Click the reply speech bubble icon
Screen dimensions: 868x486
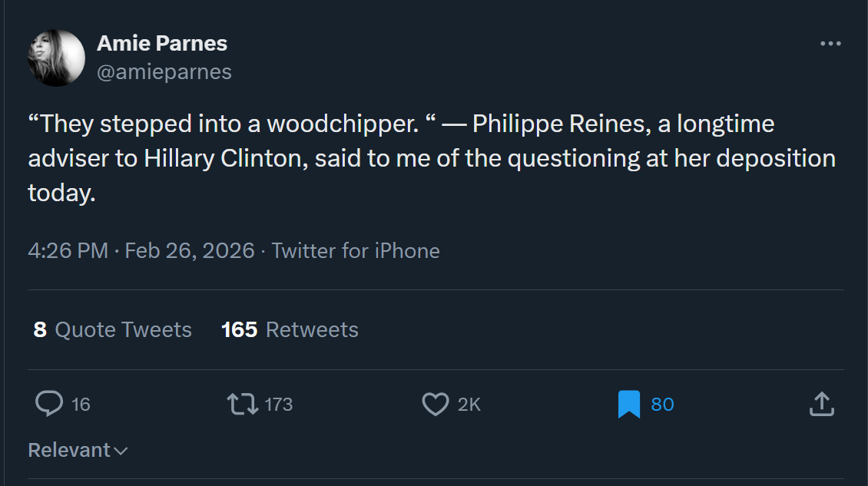click(x=49, y=404)
